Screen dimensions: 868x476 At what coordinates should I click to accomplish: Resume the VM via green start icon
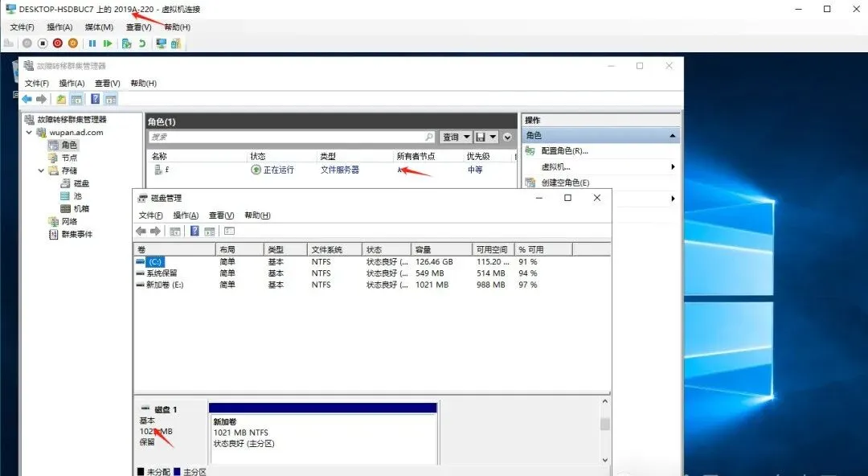click(x=108, y=43)
